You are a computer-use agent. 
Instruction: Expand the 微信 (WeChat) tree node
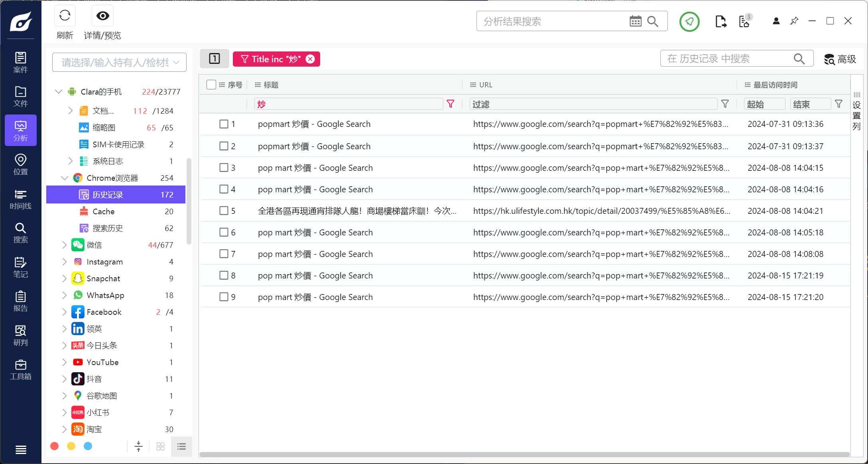(65, 245)
